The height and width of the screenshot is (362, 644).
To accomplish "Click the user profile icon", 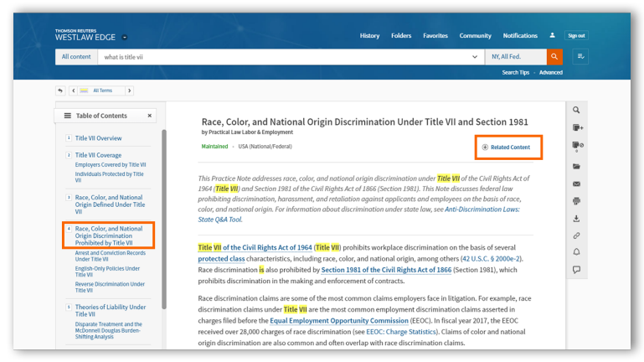I will click(x=553, y=36).
